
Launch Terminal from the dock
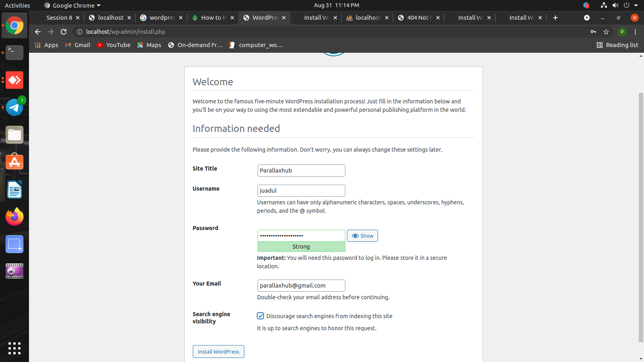(x=14, y=53)
